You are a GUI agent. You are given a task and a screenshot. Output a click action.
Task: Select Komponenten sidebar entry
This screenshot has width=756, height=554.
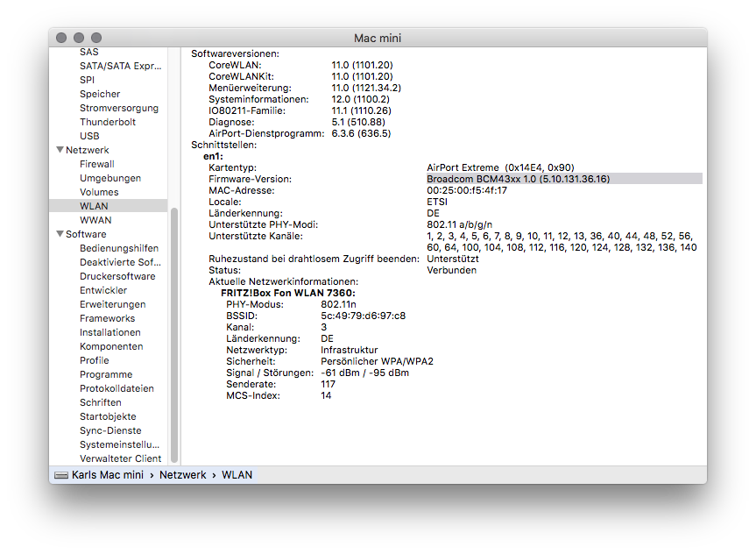pyautogui.click(x=111, y=346)
